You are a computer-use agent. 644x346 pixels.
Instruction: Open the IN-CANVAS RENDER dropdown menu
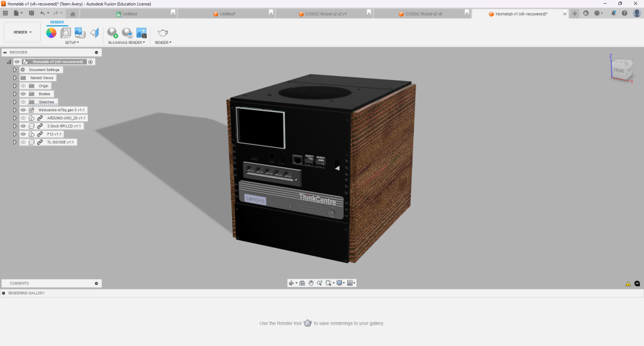click(126, 42)
